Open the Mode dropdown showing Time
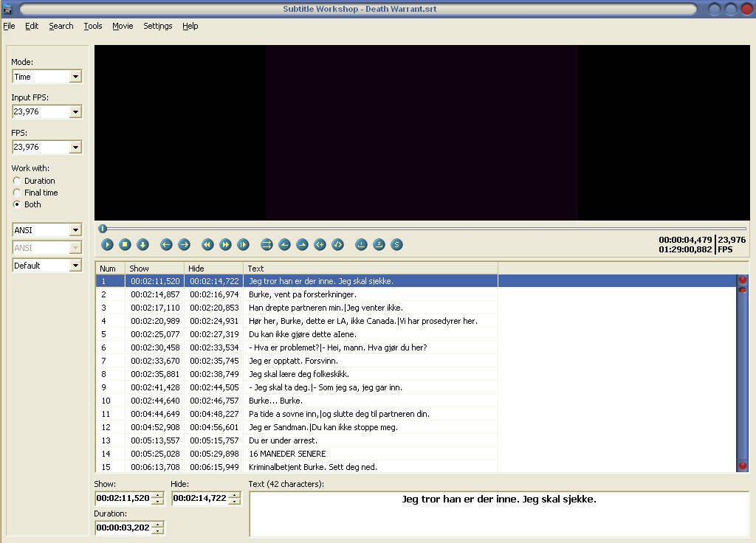 [x=75, y=77]
